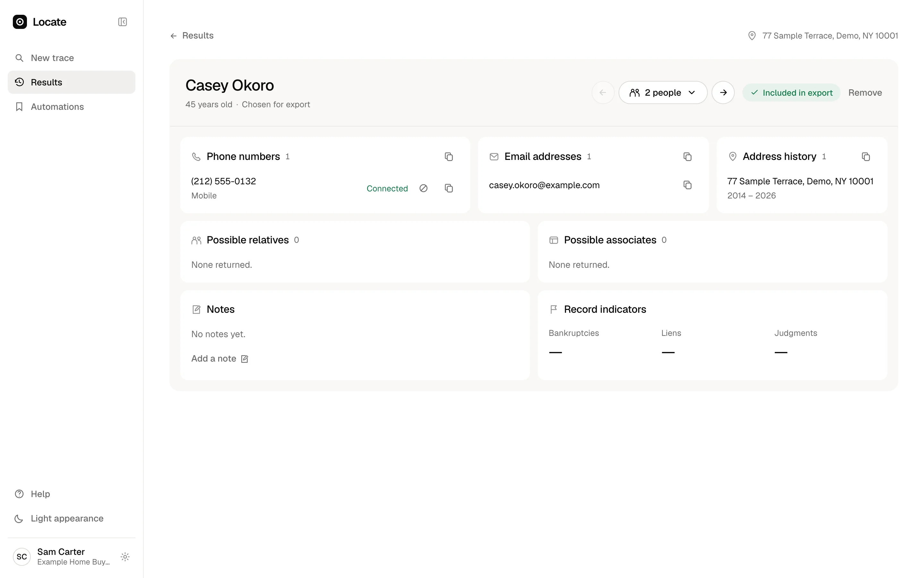Toggle Included in export badge
Screen dimensions: 924x578
[791, 92]
